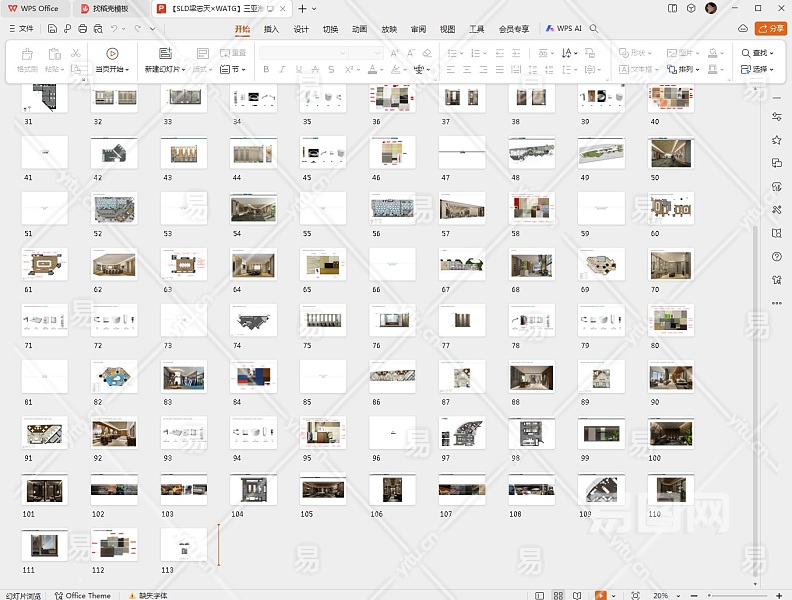Screen dimensions: 792x600
Task: Click the WPS AI button
Action: click(564, 29)
